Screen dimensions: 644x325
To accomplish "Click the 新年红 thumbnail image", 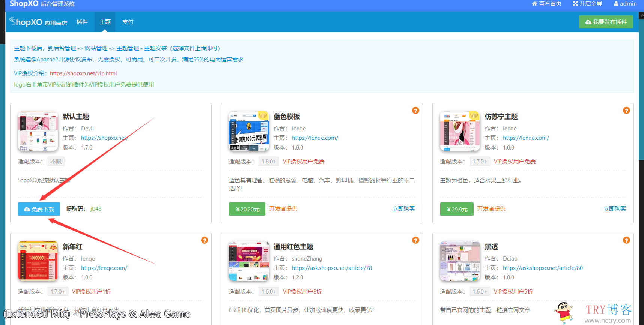I will [x=38, y=261].
